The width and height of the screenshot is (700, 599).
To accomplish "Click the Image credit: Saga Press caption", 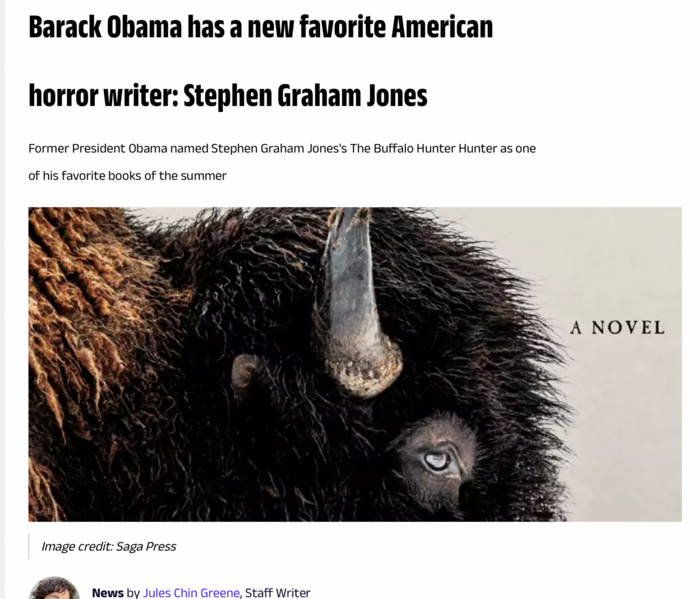I will tap(109, 546).
